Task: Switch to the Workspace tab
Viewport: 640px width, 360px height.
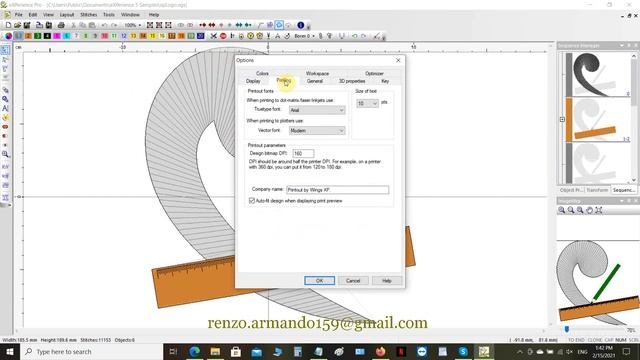Action: (x=317, y=73)
